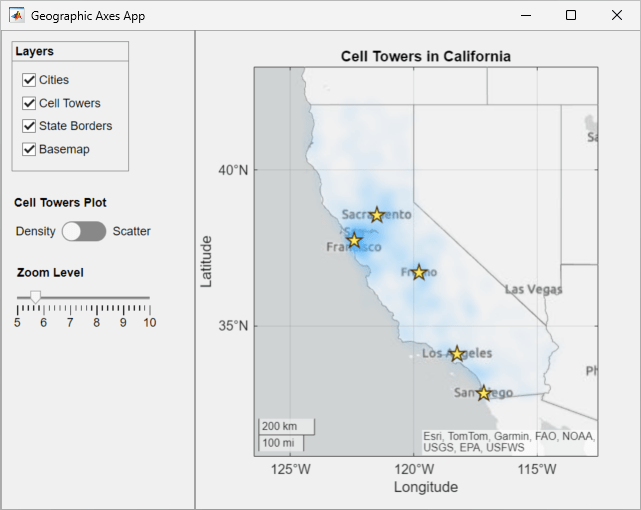Click the MATLAB app icon in title bar
This screenshot has width=641, height=510.
point(17,16)
